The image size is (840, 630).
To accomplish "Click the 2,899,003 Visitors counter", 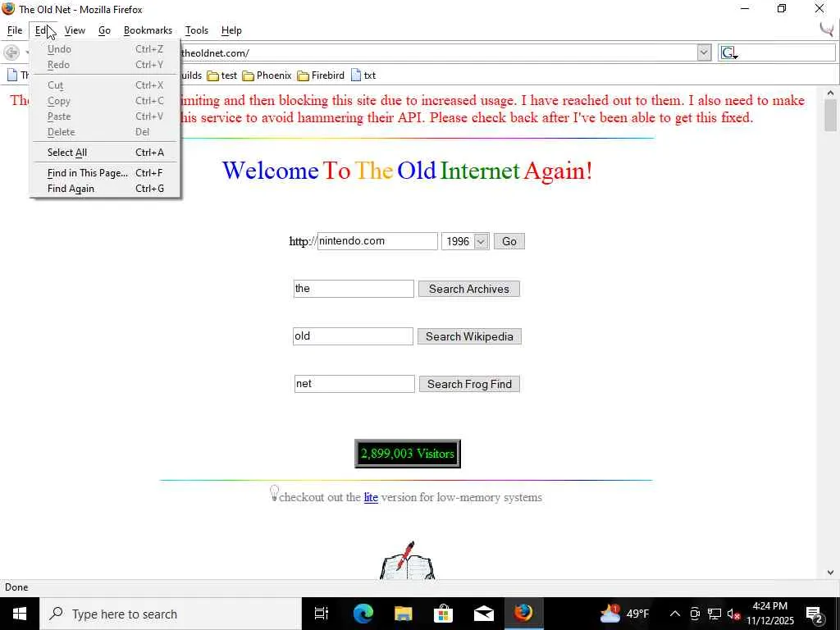I will 408,453.
